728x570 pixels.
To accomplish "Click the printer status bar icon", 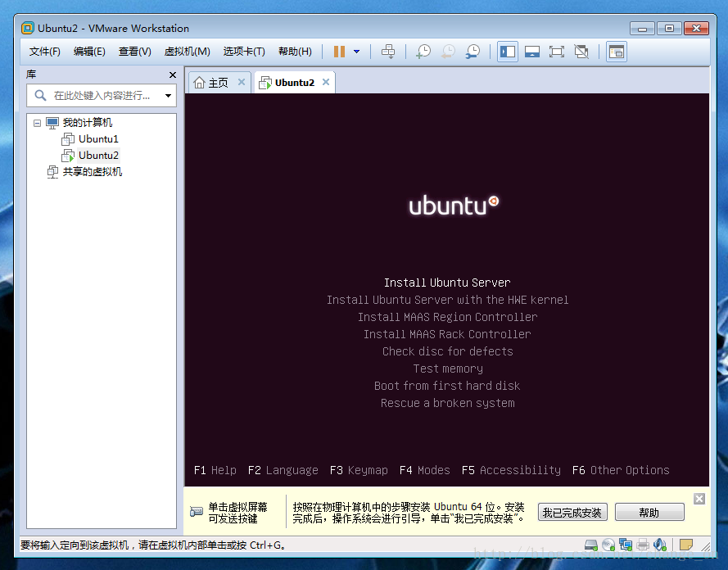I will 643,545.
